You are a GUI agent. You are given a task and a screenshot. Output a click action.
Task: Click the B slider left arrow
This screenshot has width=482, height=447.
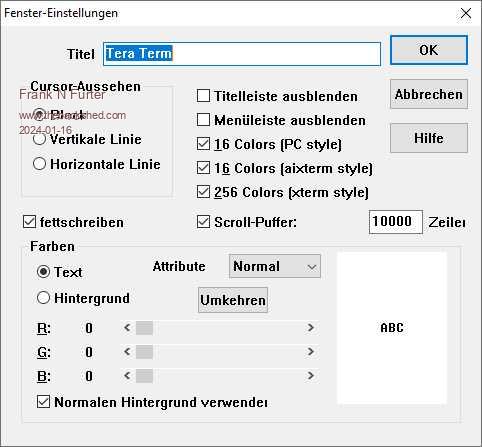[x=127, y=376]
